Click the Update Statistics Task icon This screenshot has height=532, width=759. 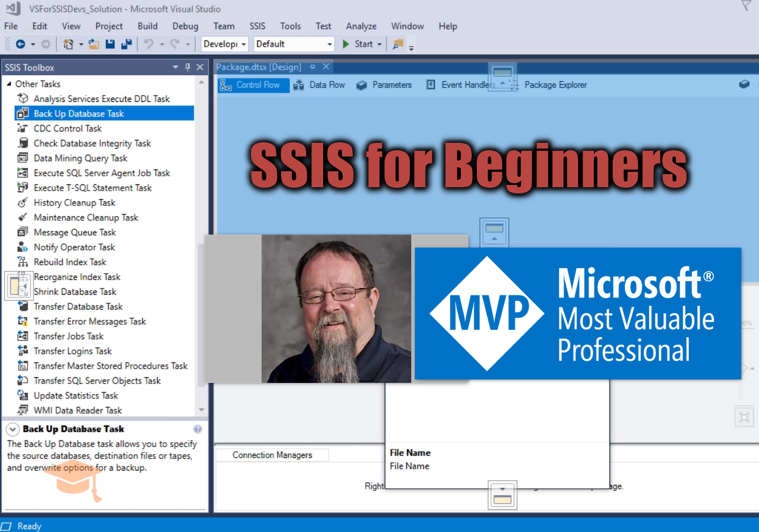pos(23,395)
